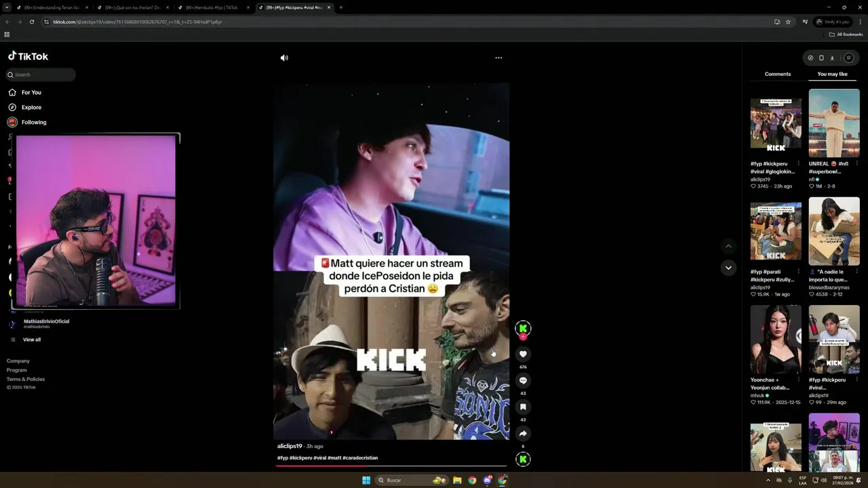The height and width of the screenshot is (488, 868).
Task: Open the UNREAL #nfl superbowl thumbnail
Action: pos(834,123)
